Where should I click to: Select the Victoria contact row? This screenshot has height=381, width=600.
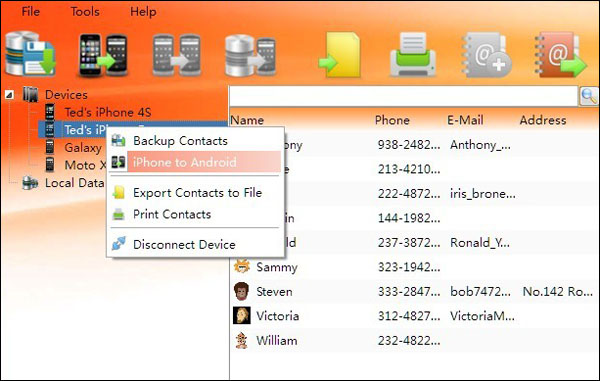[x=414, y=316]
